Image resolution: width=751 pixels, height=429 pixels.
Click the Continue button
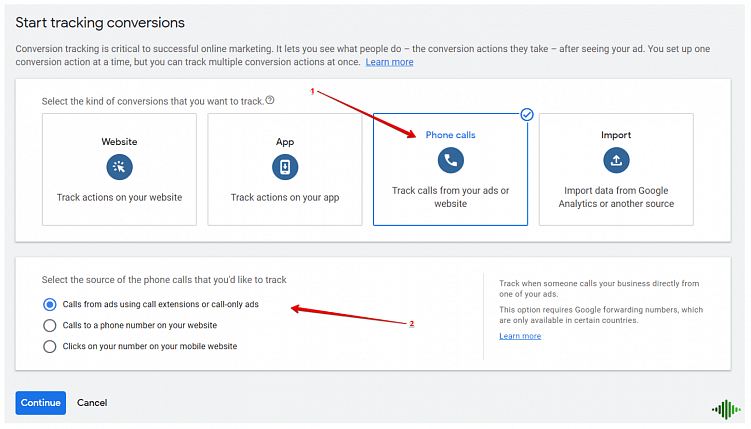(x=41, y=403)
